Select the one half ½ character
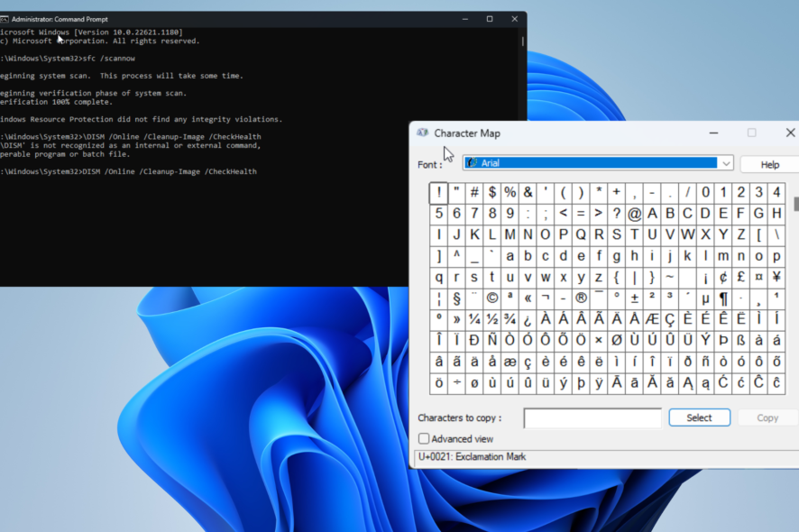799x532 pixels. pos(491,319)
